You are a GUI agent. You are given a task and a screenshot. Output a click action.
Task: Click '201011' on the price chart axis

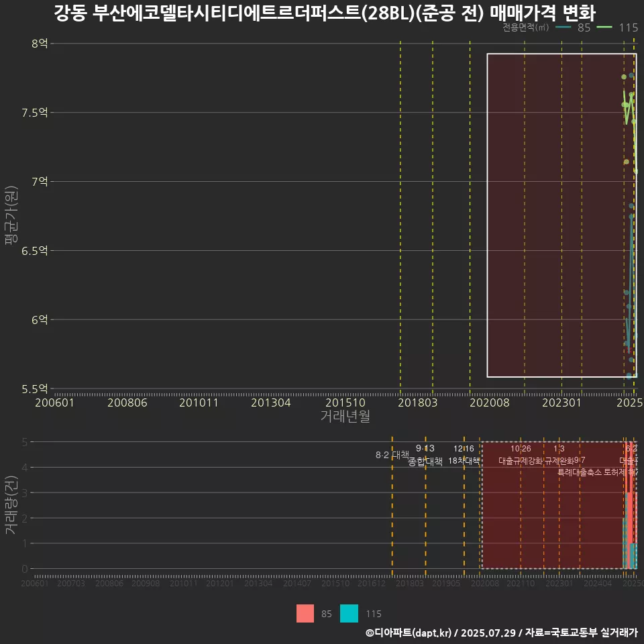[199, 402]
